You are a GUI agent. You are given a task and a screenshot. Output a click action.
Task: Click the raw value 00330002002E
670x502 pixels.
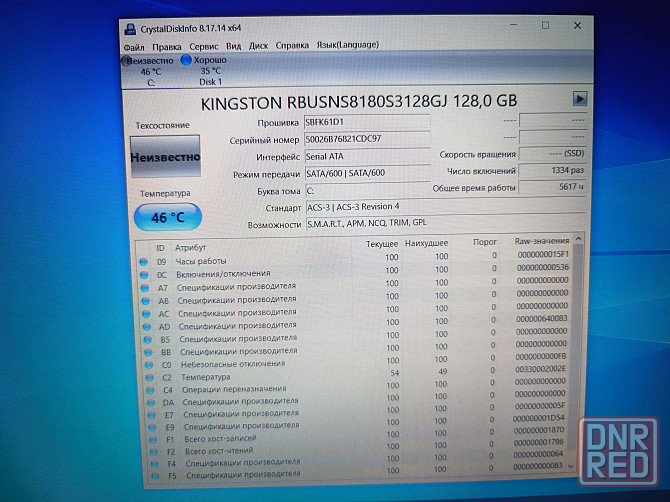tap(540, 369)
